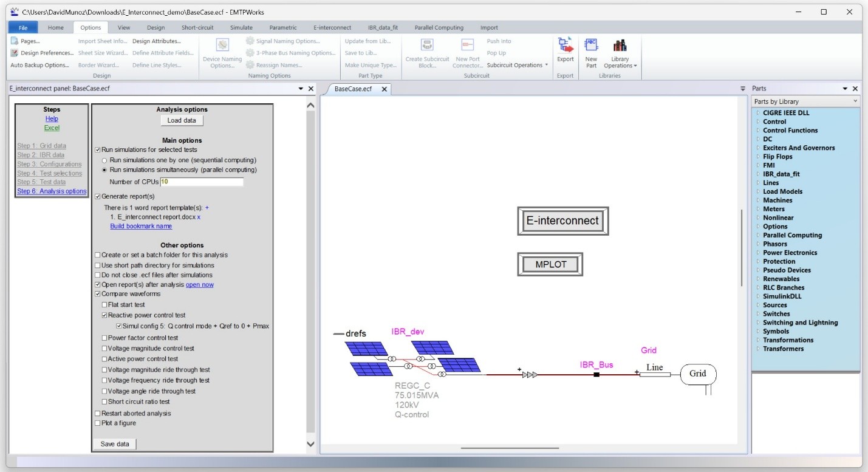Expand the Renewables library tree node
This screenshot has height=472, width=868.
click(758, 279)
